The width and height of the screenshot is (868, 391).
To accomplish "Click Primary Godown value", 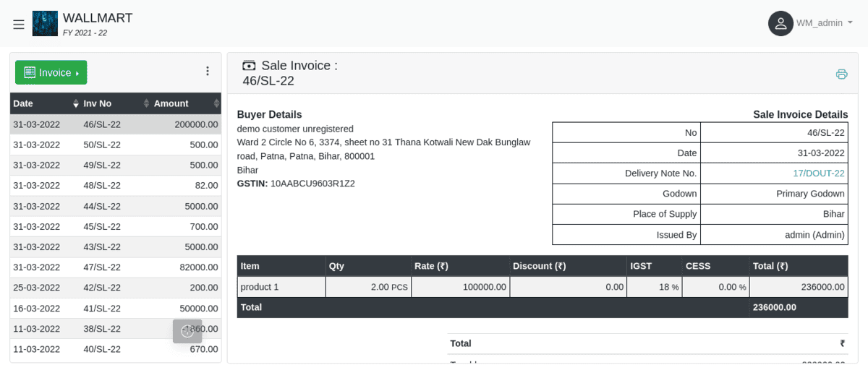I will (810, 194).
